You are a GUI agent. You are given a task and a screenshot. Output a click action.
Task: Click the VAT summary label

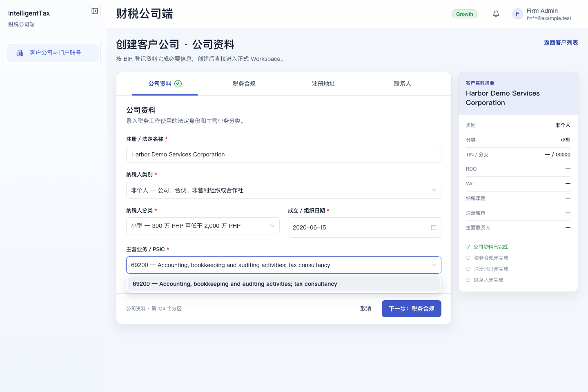tap(471, 184)
